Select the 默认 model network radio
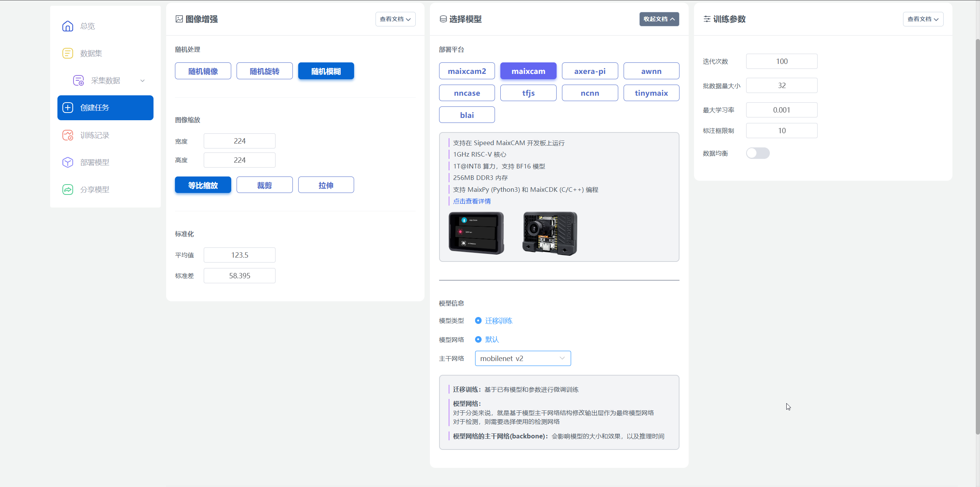Screen dimensions: 980x487 [478, 339]
